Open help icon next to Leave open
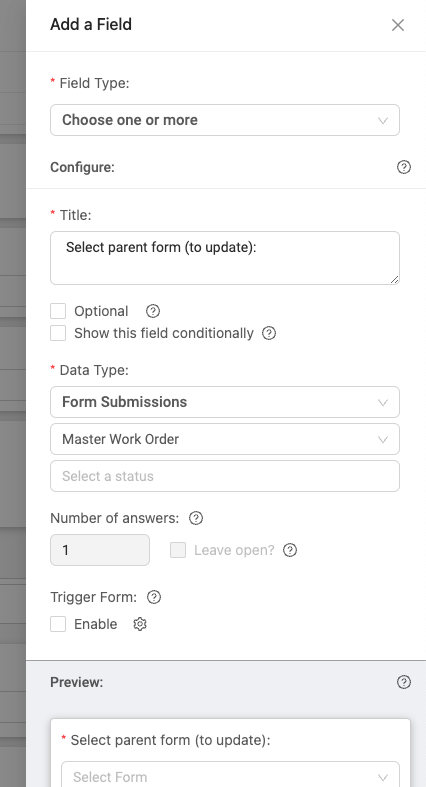426x787 pixels. (290, 550)
